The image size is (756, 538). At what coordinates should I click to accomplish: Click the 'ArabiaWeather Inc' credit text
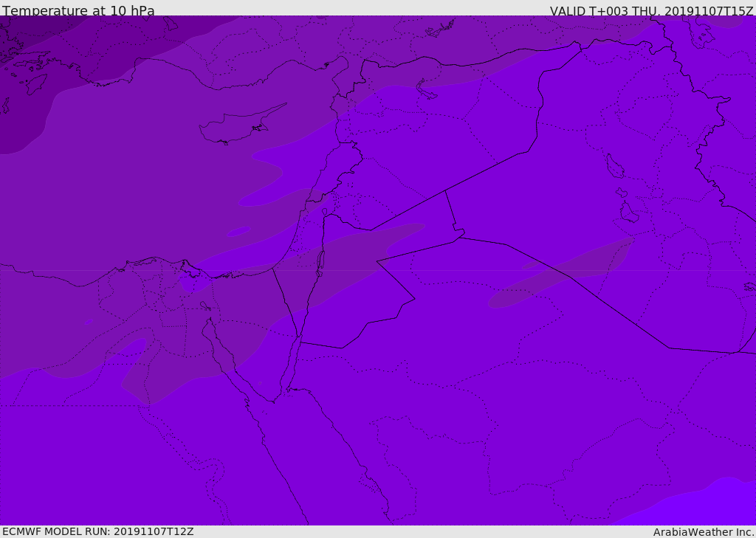tap(703, 532)
